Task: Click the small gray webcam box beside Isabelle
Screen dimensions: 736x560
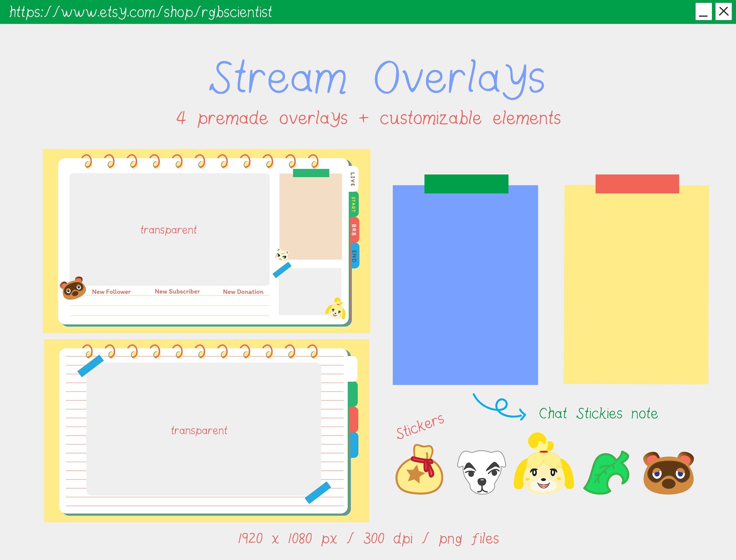Action: pyautogui.click(x=310, y=292)
